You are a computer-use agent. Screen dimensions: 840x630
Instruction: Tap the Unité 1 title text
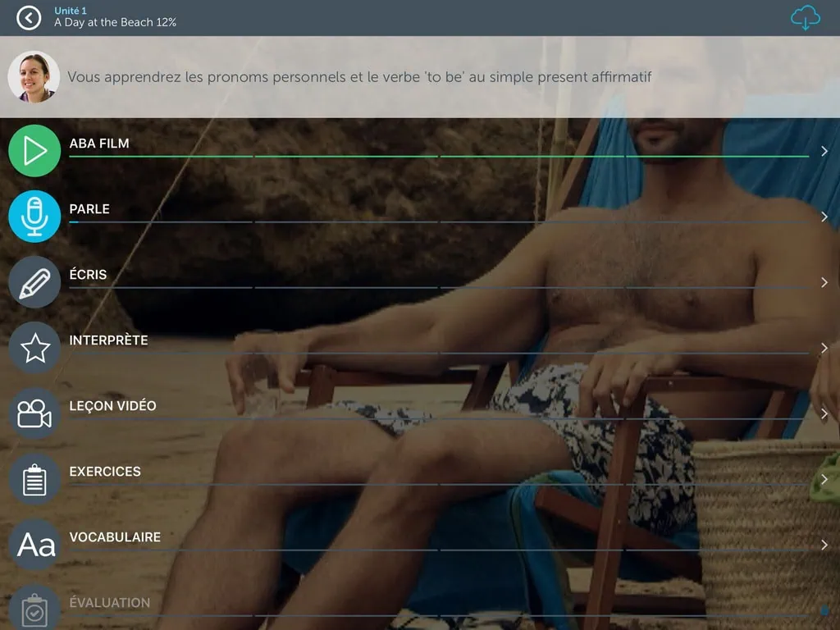pos(71,10)
